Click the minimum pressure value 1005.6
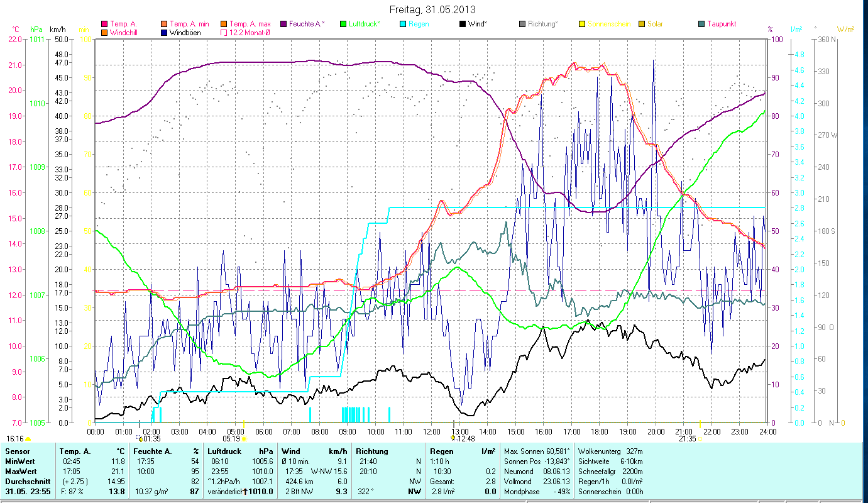Image resolution: width=868 pixels, height=503 pixels. 263,461
